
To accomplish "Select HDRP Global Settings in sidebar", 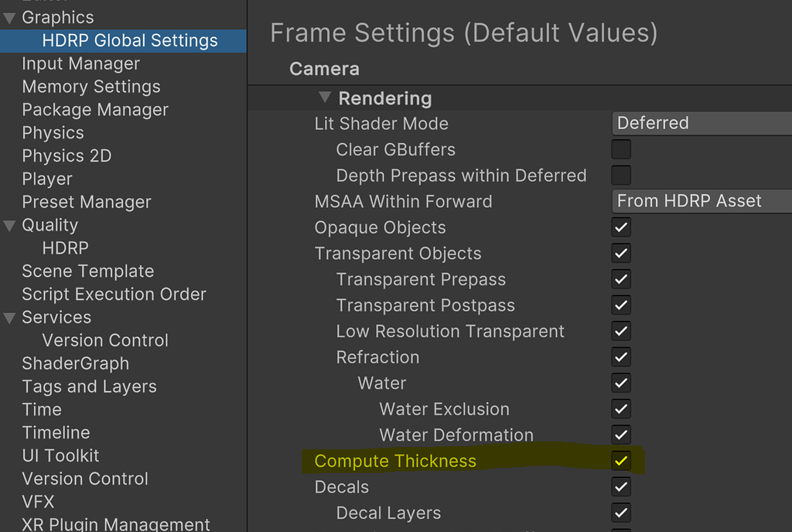I will click(130, 40).
